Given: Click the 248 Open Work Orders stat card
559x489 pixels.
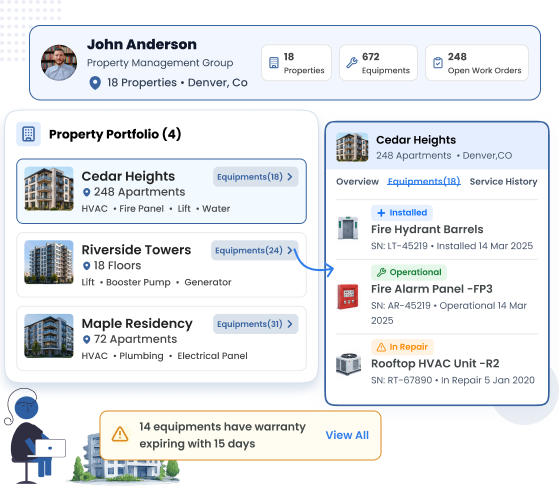Looking at the screenshot, I should [477, 63].
